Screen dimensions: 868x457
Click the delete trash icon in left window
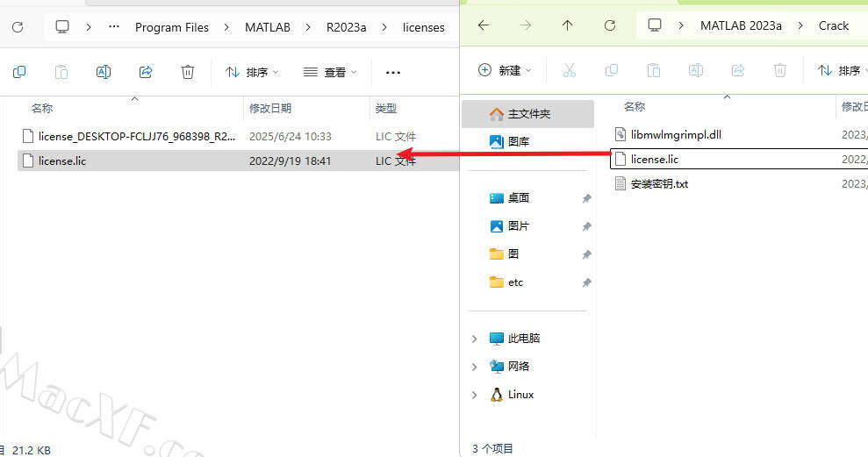click(x=188, y=72)
